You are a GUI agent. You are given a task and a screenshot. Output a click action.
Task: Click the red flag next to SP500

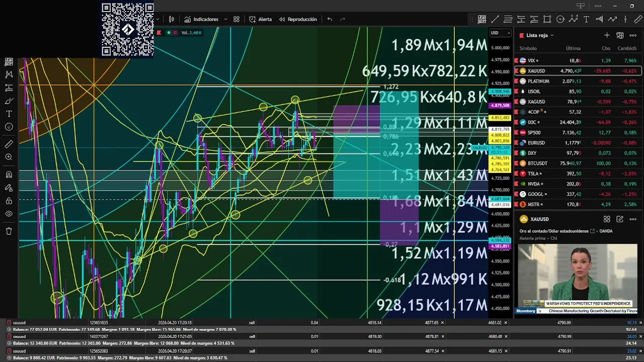pyautogui.click(x=516, y=132)
